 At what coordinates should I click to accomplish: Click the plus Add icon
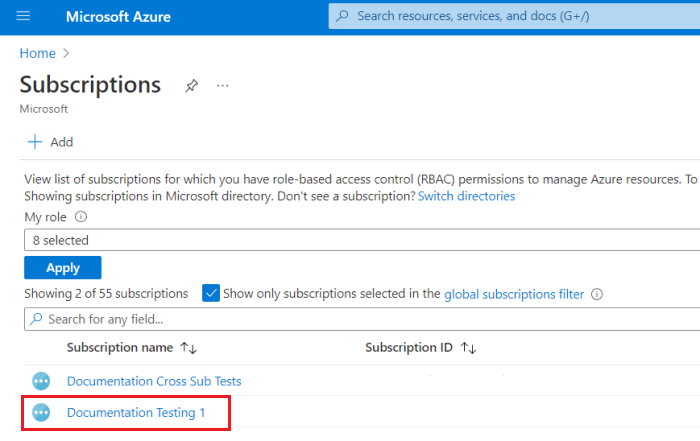tap(35, 142)
